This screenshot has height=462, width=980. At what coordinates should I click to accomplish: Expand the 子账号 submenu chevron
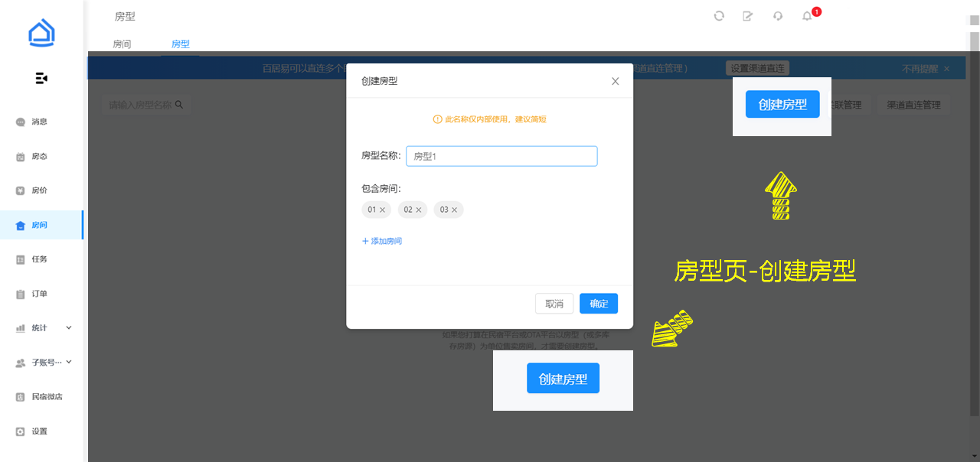click(x=69, y=362)
